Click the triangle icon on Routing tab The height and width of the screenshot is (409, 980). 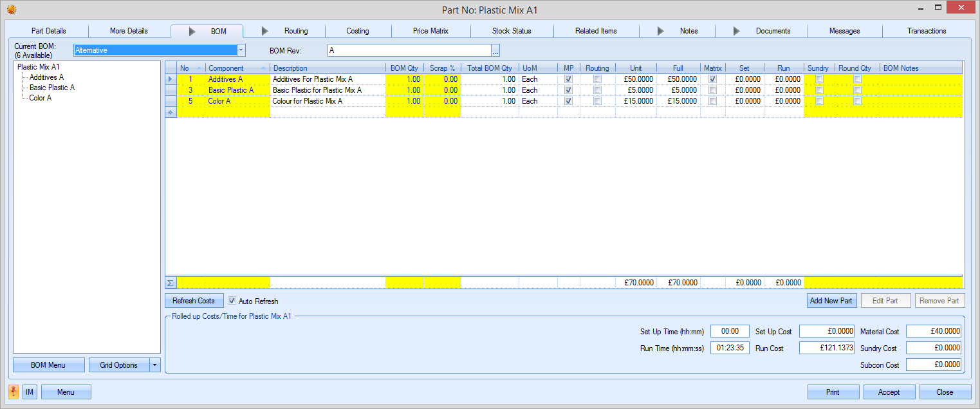click(265, 31)
